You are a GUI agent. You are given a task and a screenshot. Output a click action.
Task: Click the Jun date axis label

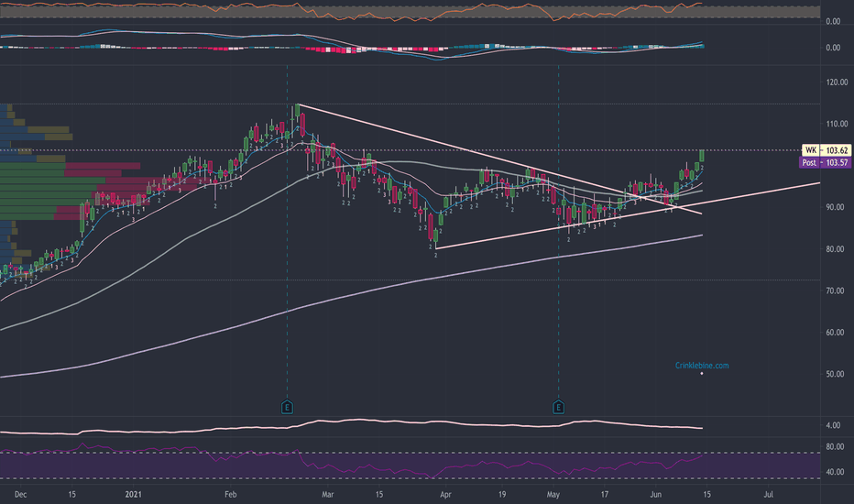tap(656, 495)
